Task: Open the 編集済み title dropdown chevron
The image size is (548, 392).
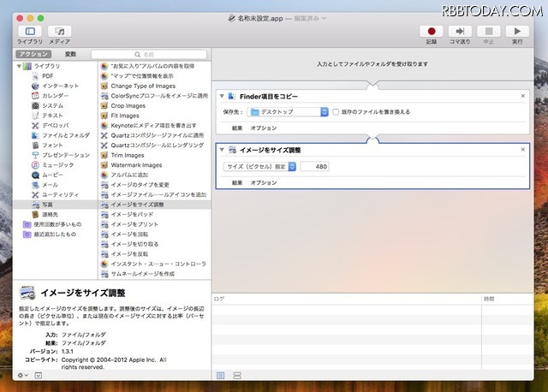Action: tap(324, 18)
